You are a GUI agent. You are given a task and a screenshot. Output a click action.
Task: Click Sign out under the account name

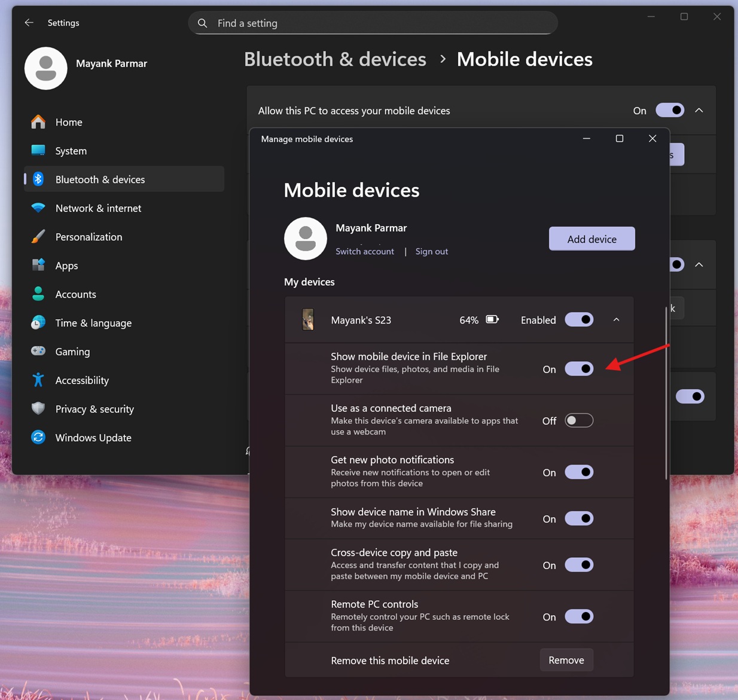click(431, 251)
